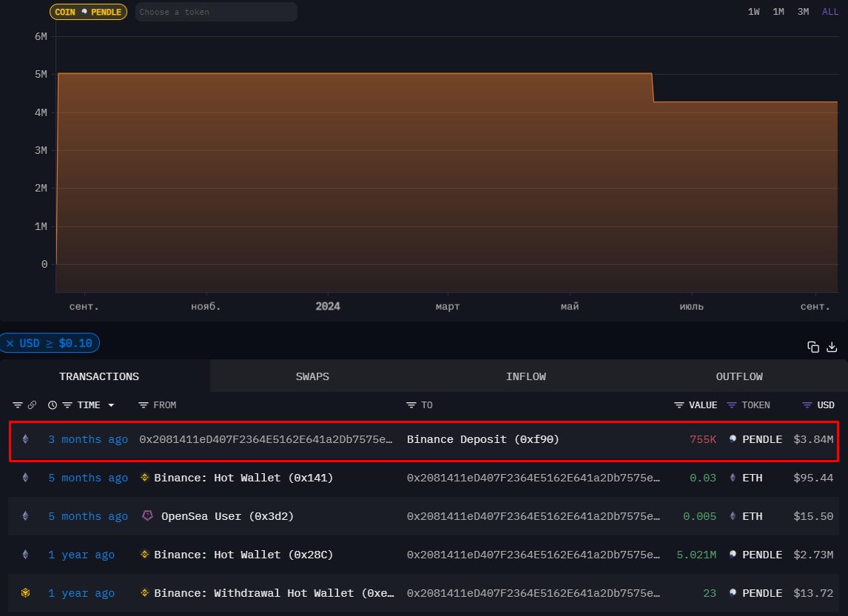Click the link icon in the table header

click(33, 405)
